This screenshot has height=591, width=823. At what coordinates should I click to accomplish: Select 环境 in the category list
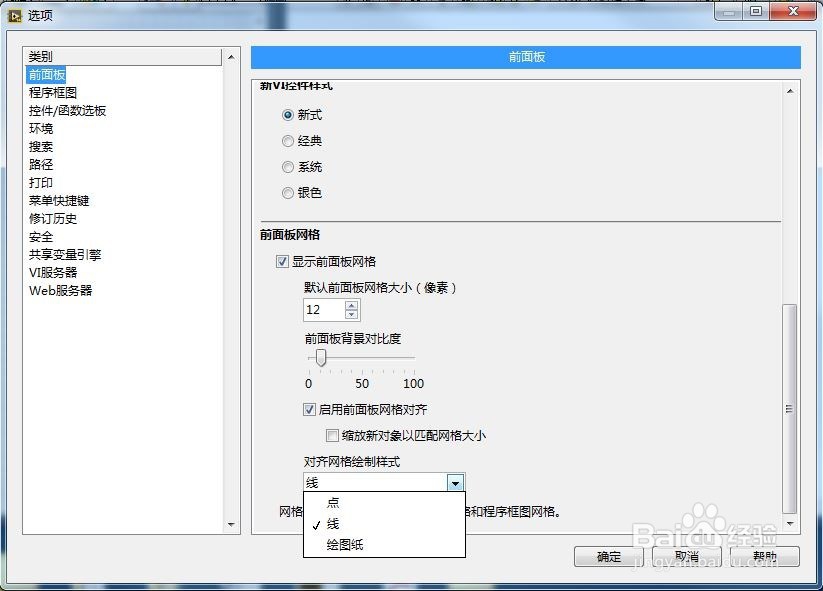(x=41, y=129)
